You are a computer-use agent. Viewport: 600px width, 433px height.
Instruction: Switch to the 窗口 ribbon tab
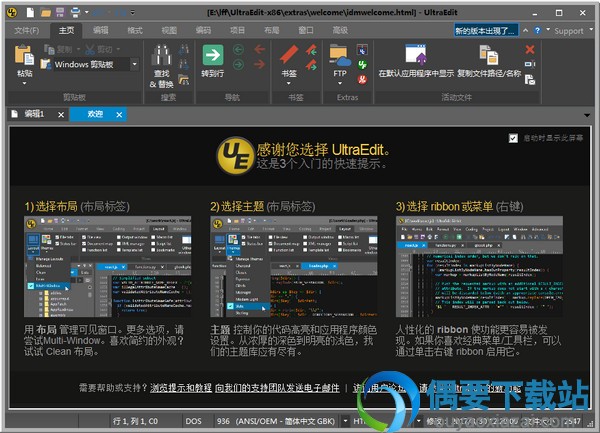pyautogui.click(x=306, y=30)
